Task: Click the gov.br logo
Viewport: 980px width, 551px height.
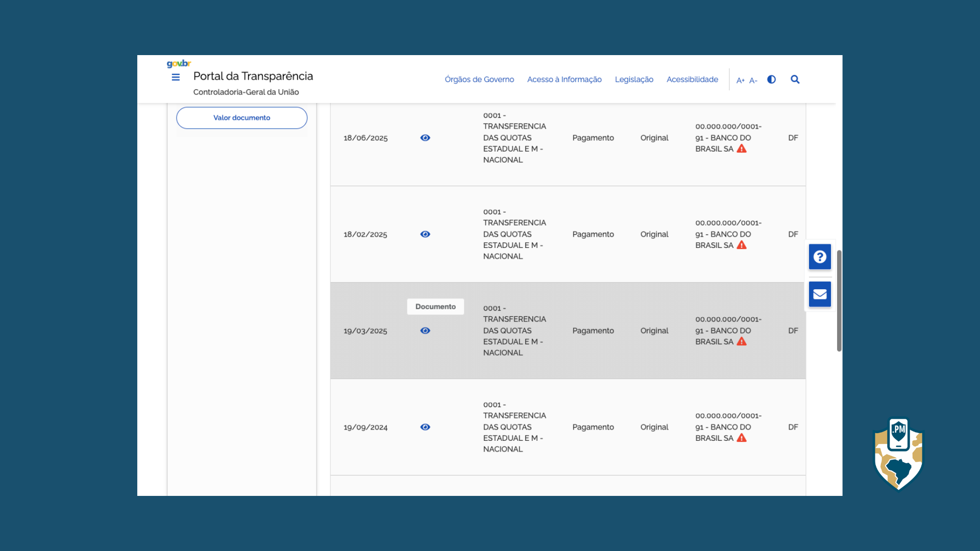Action: pos(179,64)
